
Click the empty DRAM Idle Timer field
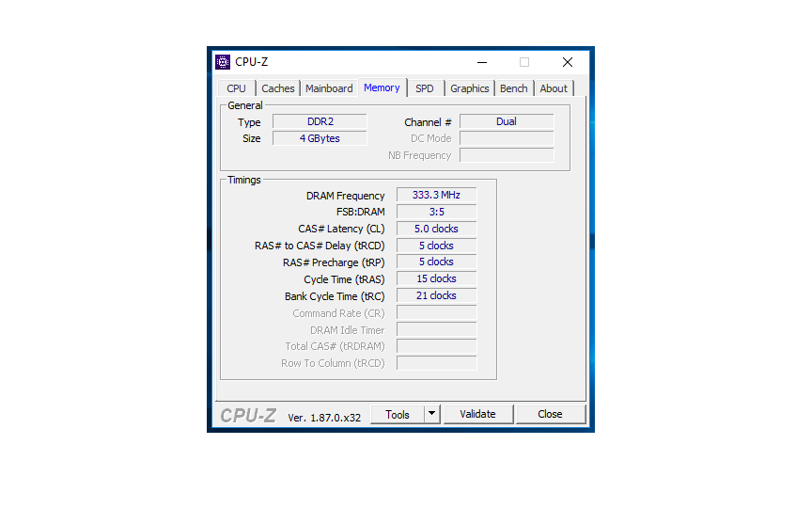[437, 329]
